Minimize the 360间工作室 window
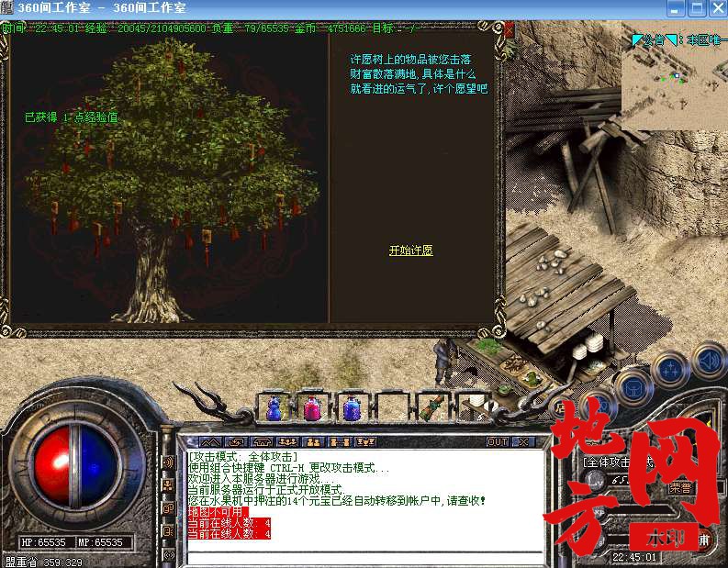Screen dimensions: 728x568 pyautogui.click(x=676, y=8)
